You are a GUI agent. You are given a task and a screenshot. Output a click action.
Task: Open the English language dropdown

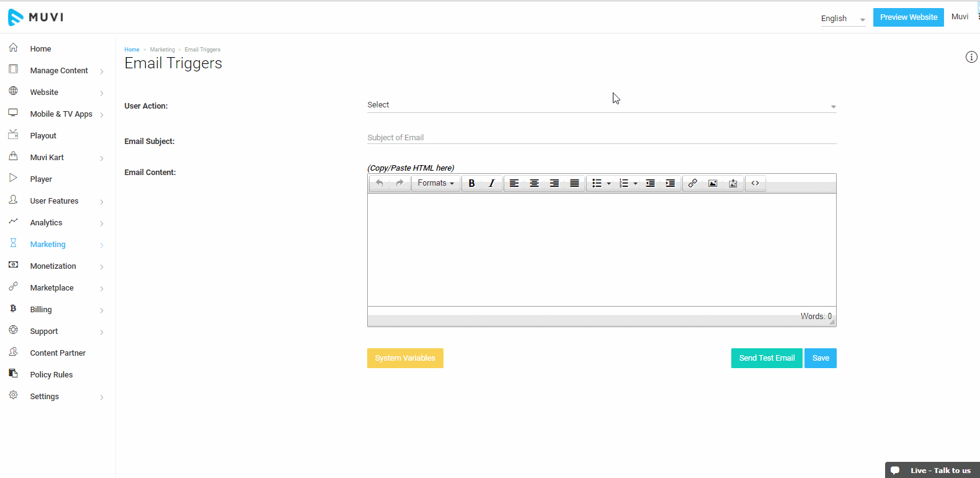pyautogui.click(x=842, y=19)
